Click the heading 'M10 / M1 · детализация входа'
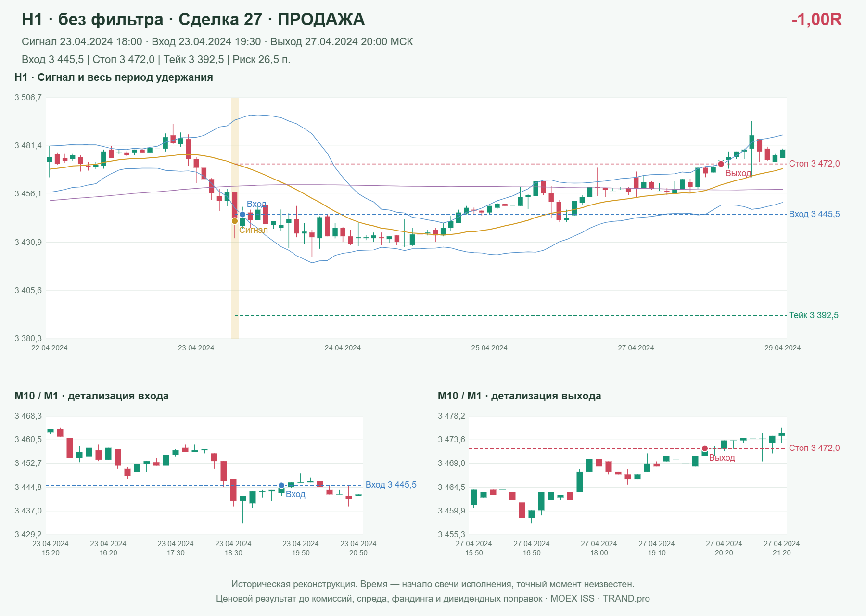Image resolution: width=866 pixels, height=616 pixels. coord(91,396)
